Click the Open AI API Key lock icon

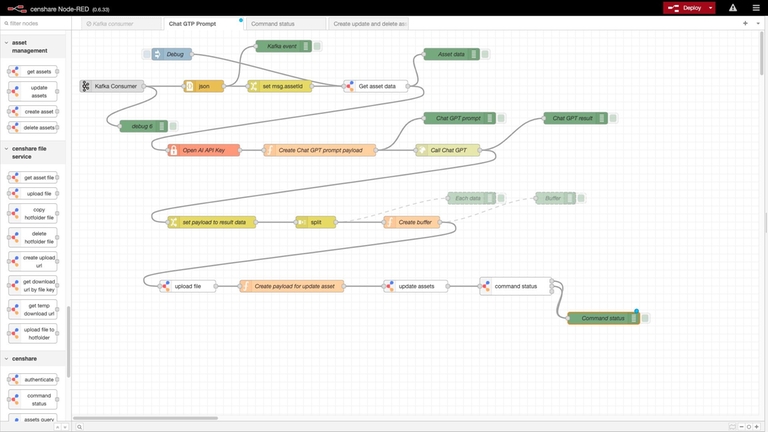173,150
